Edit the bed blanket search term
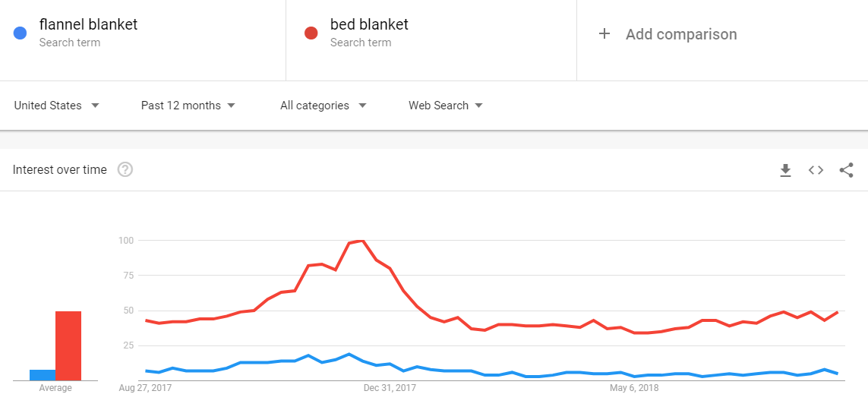868x410 pixels. pos(369,24)
